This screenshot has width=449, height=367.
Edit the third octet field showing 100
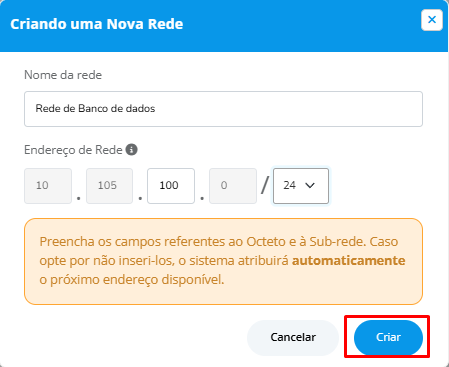click(171, 186)
